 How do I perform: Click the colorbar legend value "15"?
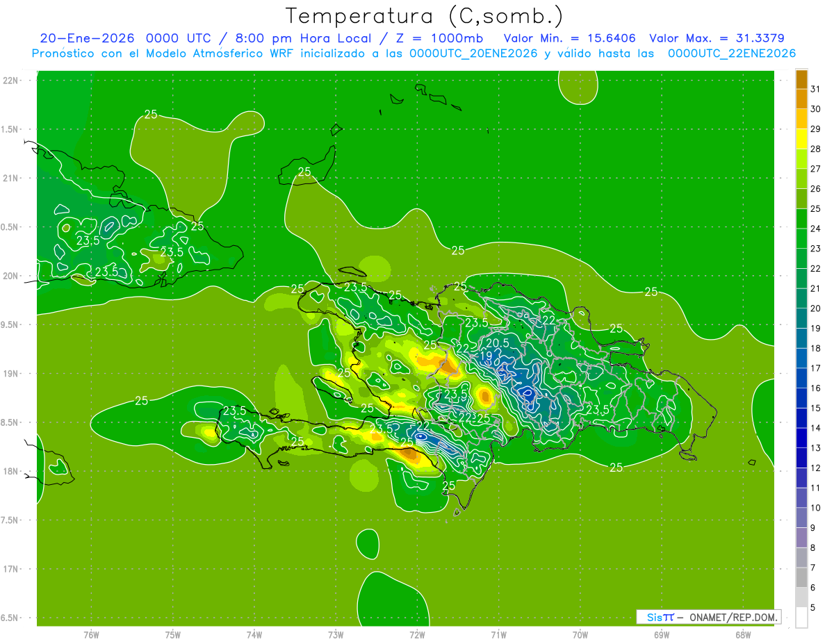pos(816,408)
